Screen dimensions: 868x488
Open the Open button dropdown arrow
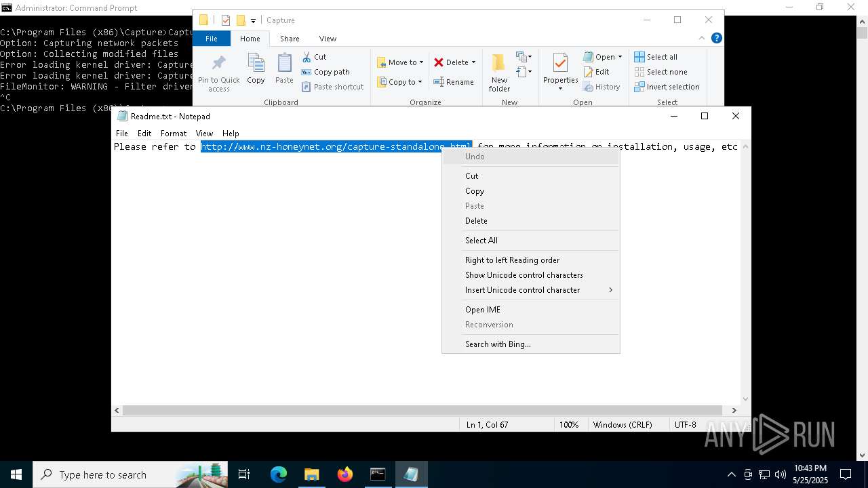(x=620, y=57)
